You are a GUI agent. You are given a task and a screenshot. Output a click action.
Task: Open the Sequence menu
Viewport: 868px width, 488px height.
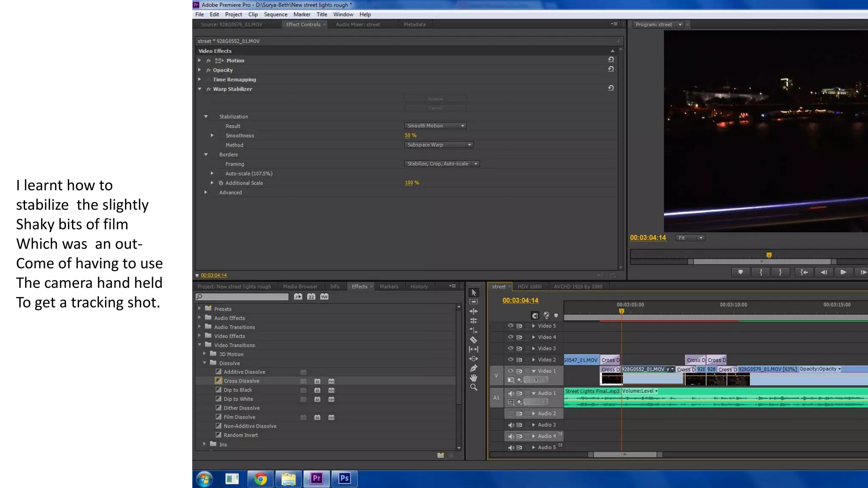point(275,14)
